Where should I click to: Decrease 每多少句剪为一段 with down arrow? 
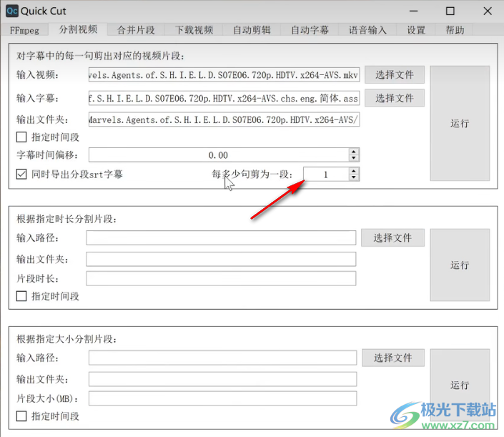354,178
